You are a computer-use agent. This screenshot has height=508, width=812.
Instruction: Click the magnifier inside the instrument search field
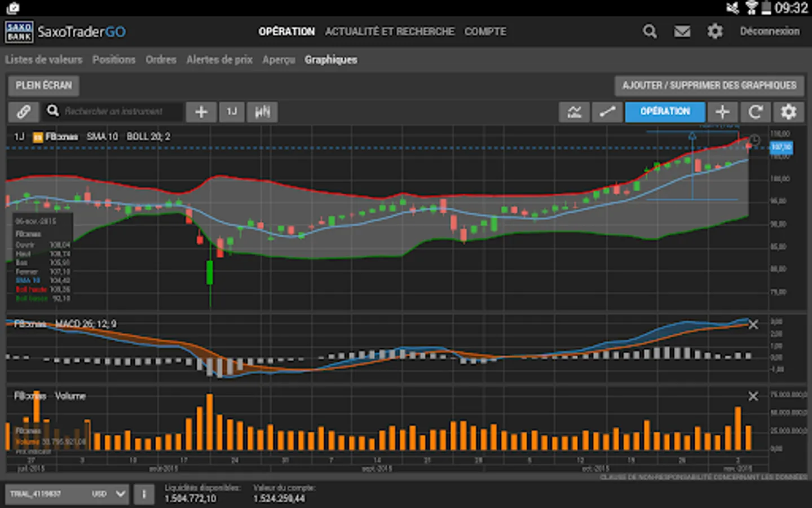pos(53,111)
